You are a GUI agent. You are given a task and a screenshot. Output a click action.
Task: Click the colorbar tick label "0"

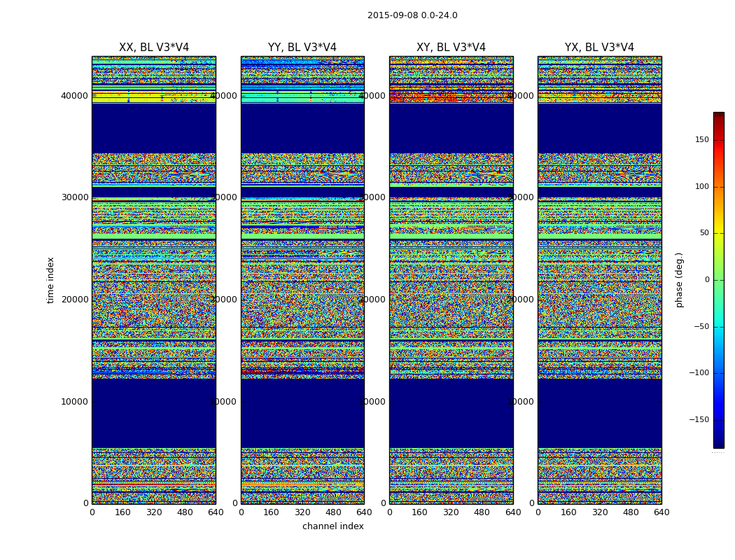click(x=707, y=280)
